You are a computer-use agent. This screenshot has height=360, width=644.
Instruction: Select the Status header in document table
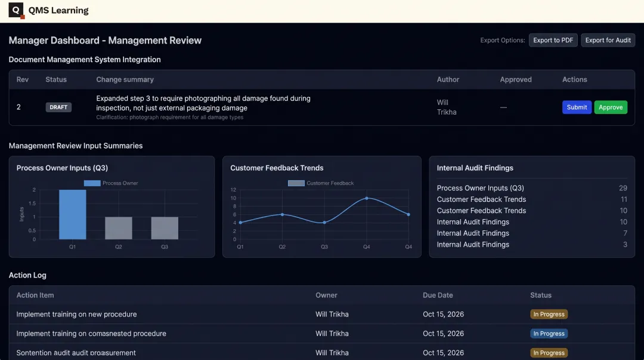pos(56,79)
